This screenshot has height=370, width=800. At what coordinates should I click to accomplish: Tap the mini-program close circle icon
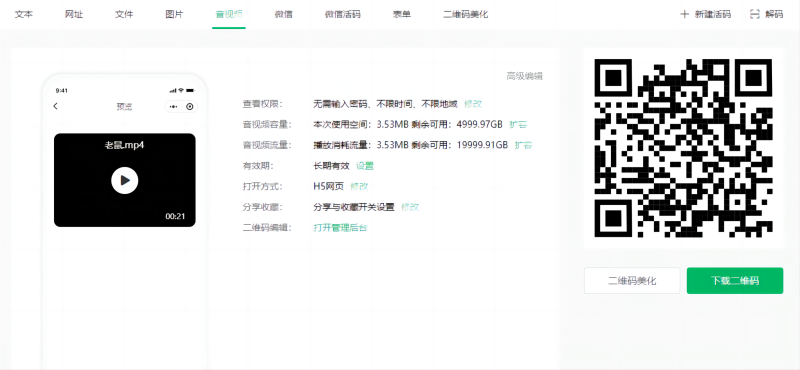click(190, 107)
